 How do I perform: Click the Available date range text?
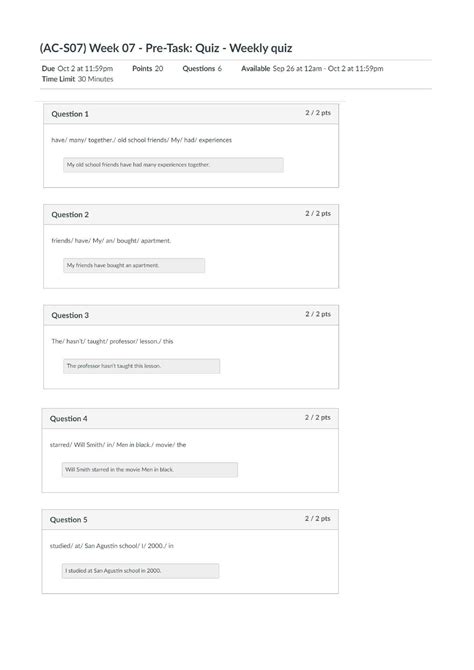(312, 68)
